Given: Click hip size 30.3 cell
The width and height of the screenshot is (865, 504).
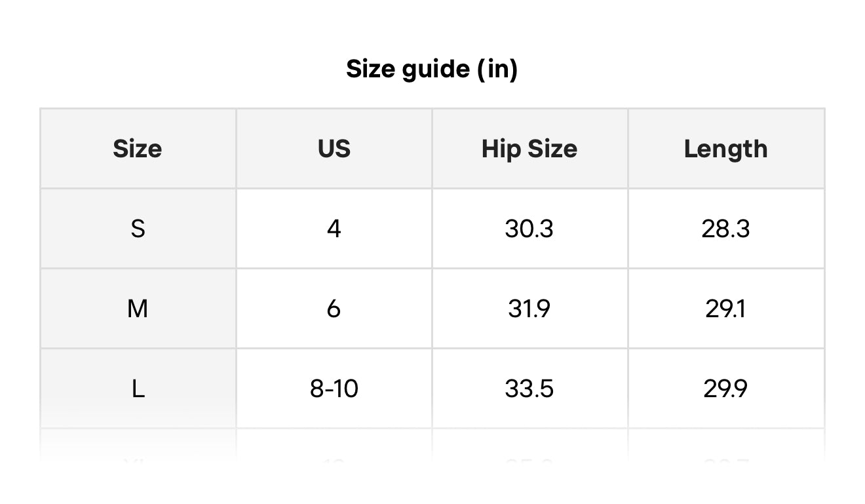Looking at the screenshot, I should coord(529,229).
